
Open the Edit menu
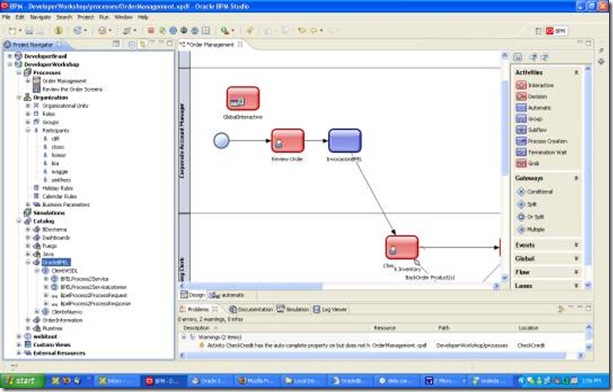click(x=20, y=17)
